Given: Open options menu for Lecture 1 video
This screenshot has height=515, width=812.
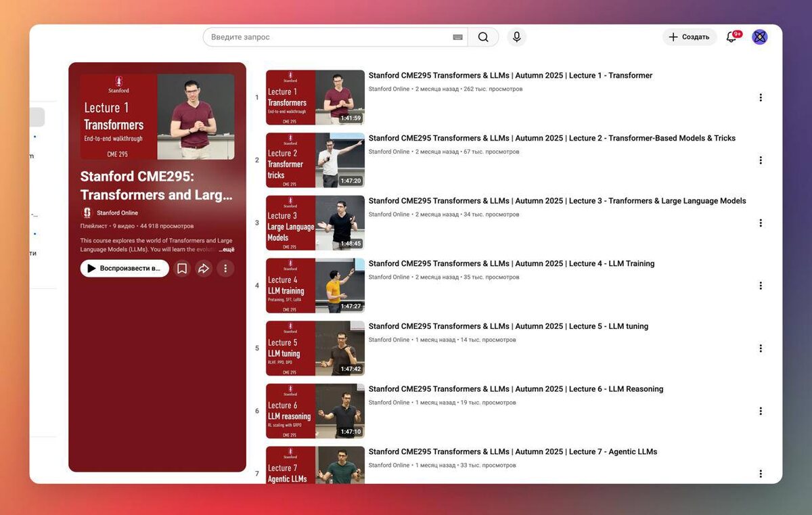Looking at the screenshot, I should [761, 97].
